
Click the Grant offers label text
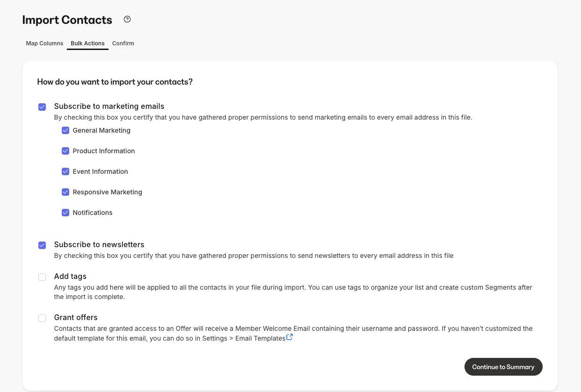tap(76, 317)
